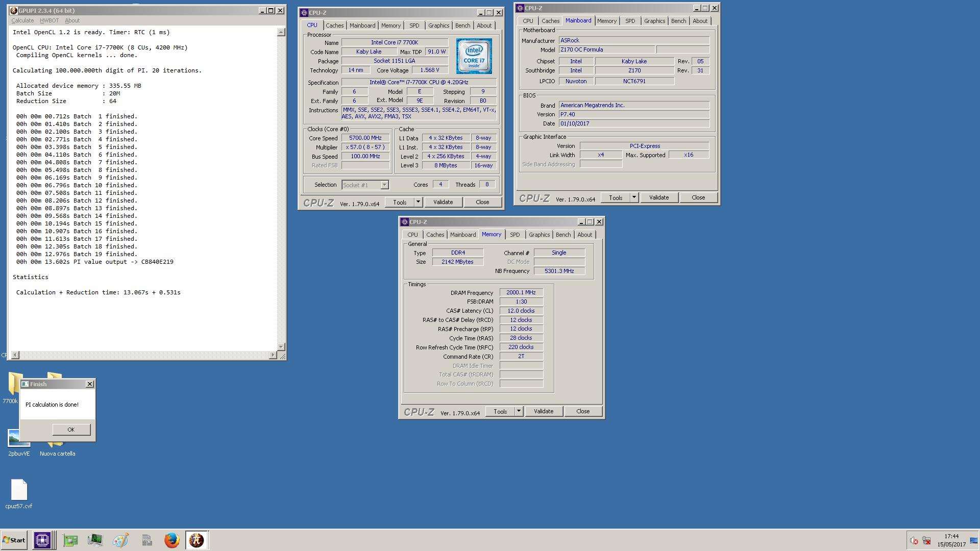Click the Intel Core i7 logo
980x551 pixels.
474,56
